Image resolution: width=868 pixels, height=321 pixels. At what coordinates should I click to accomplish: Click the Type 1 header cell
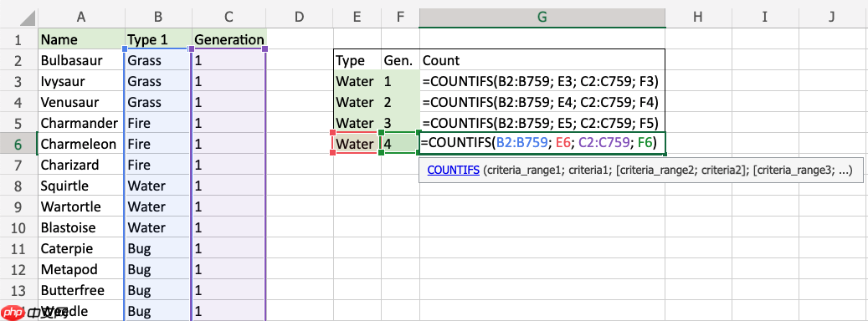coord(158,39)
